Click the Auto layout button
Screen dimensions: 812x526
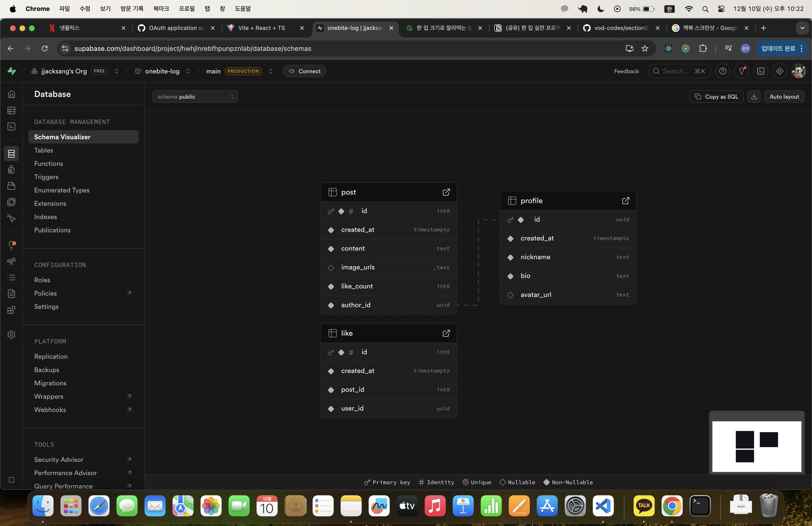click(x=784, y=97)
